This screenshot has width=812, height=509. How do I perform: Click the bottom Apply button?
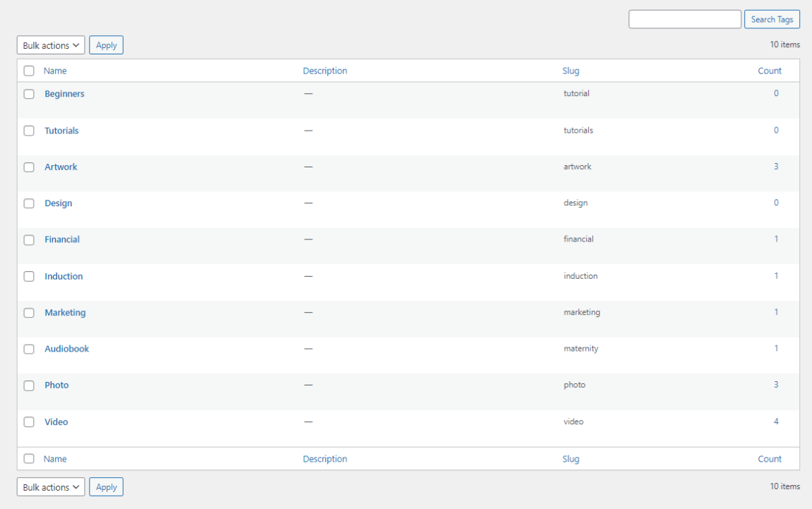106,487
